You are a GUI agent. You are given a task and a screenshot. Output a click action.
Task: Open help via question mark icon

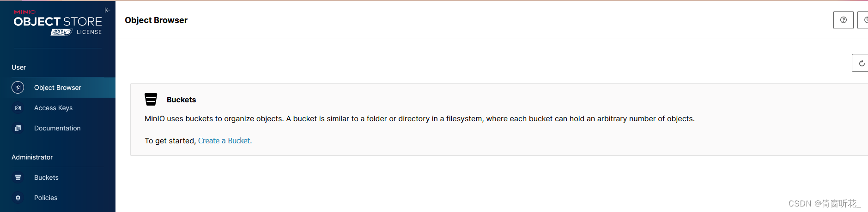pos(843,20)
